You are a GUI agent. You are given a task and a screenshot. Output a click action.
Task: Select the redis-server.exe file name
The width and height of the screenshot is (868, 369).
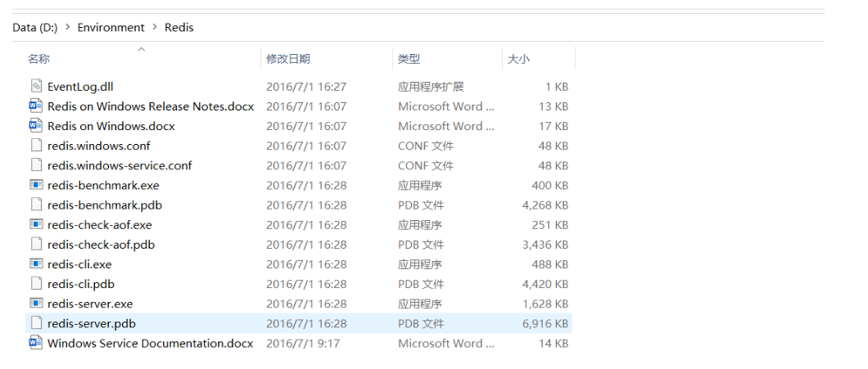tap(90, 304)
